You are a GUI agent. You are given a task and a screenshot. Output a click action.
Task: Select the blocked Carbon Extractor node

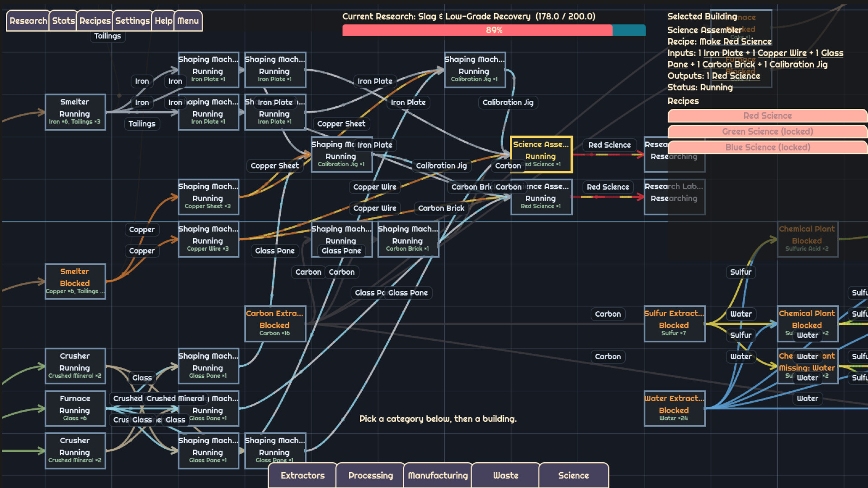[x=275, y=324]
